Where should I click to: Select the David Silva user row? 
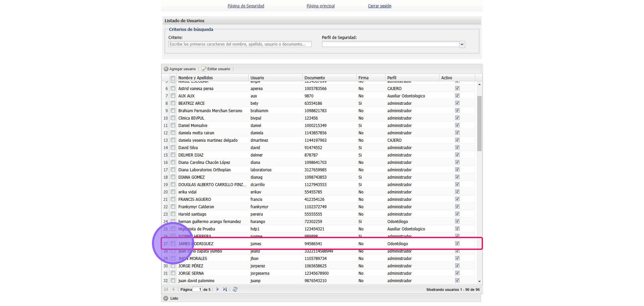click(188, 147)
